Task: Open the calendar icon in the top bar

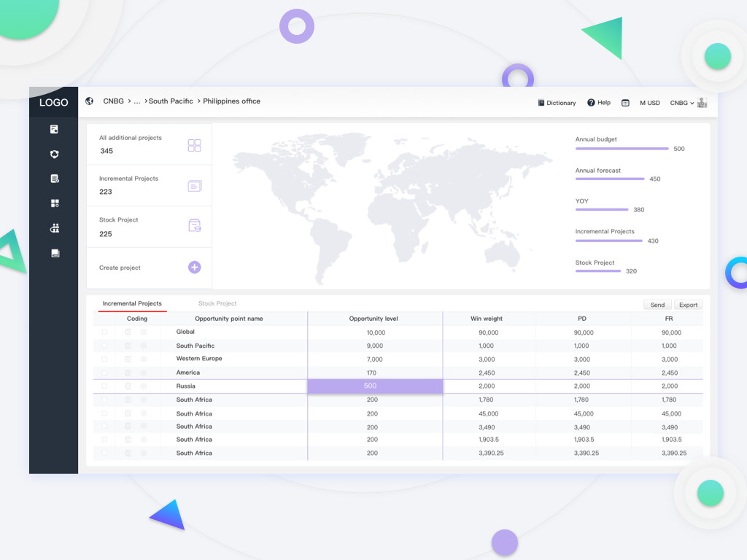Action: [625, 103]
